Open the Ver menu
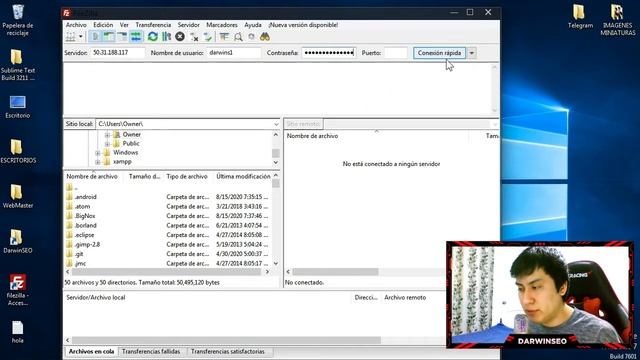Image resolution: width=640 pixels, height=360 pixels. [x=124, y=25]
